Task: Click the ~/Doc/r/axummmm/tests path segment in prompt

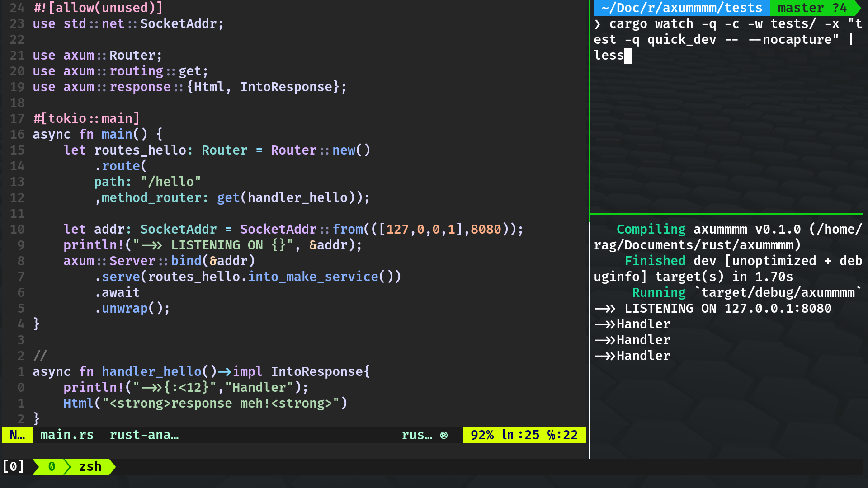Action: [x=682, y=8]
